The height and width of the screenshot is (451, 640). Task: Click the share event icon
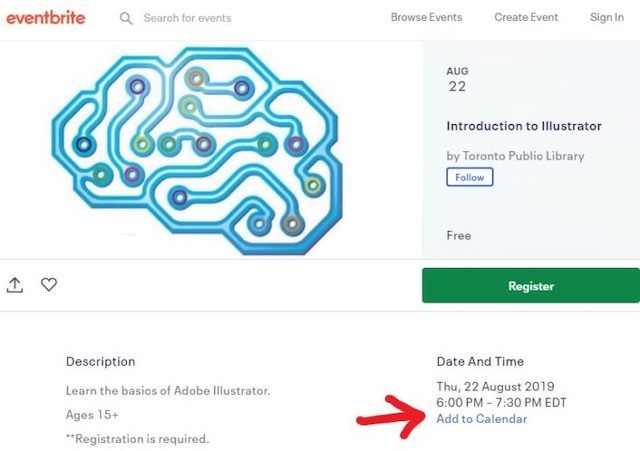click(x=15, y=285)
